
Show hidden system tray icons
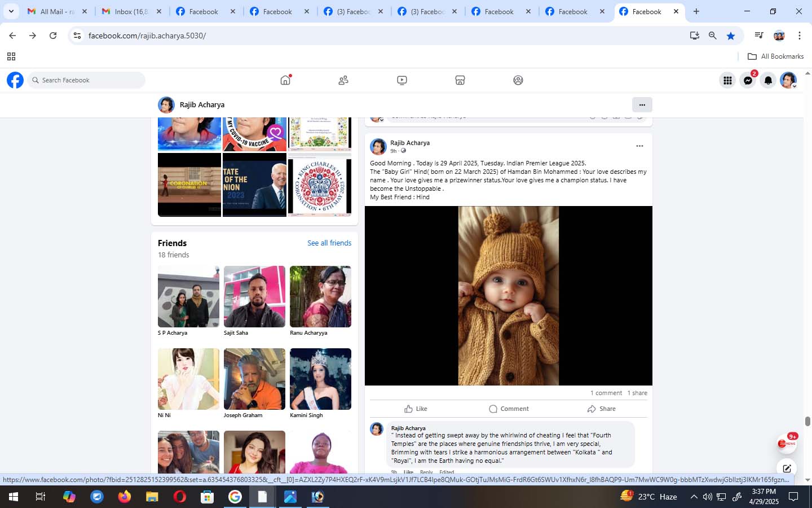pos(694,497)
